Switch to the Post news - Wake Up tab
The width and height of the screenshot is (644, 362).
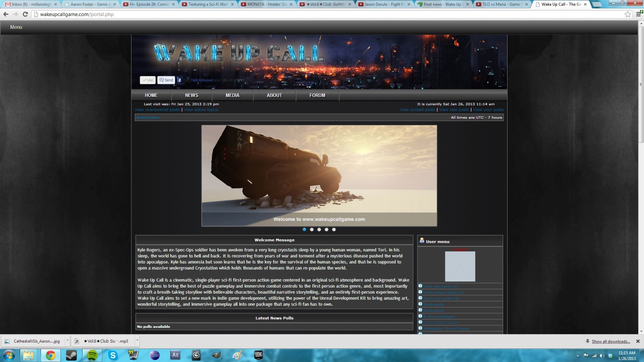click(x=443, y=4)
